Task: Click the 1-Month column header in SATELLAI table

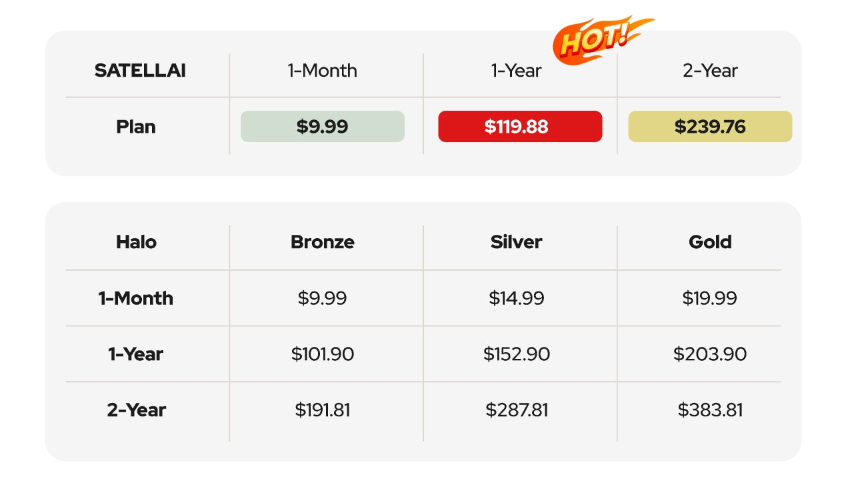Action: click(323, 71)
